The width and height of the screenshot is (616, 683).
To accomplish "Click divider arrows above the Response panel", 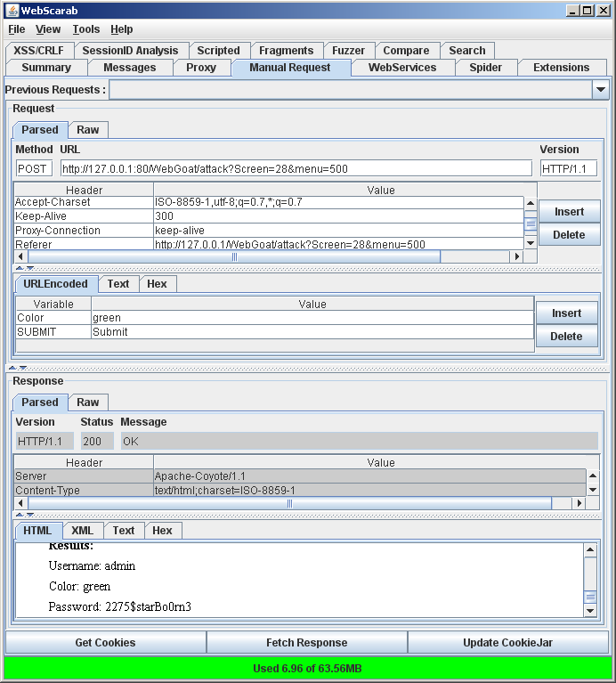I will (17, 367).
